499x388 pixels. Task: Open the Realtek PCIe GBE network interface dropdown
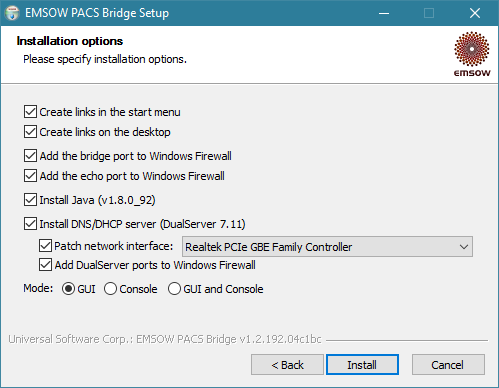(327, 247)
